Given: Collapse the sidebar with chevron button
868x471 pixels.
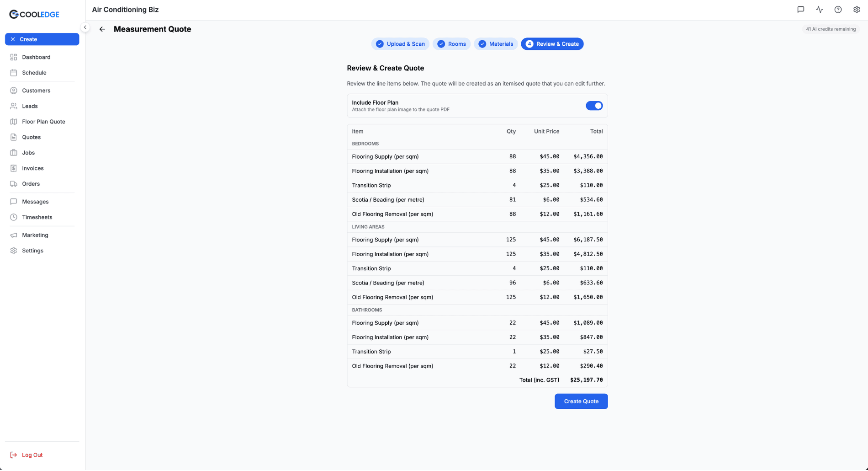Looking at the screenshot, I should tap(85, 27).
